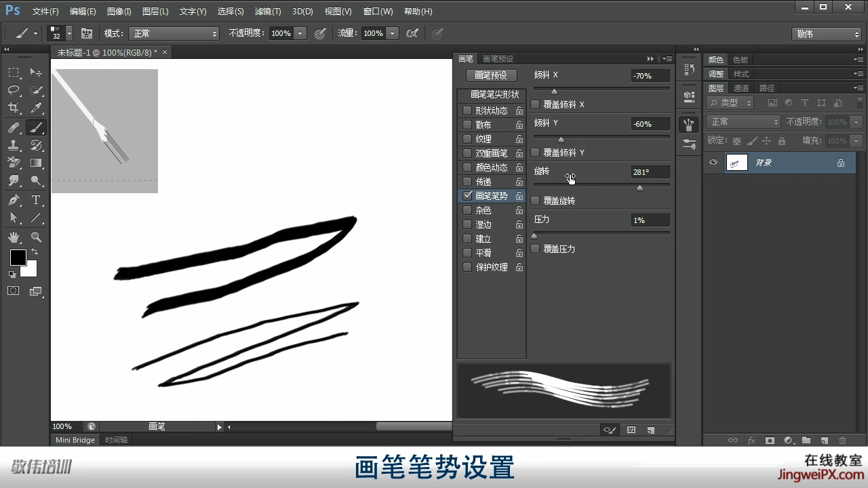Viewport: 868px width, 488px height.
Task: Select the Horizontal Type tool
Action: coord(36,200)
